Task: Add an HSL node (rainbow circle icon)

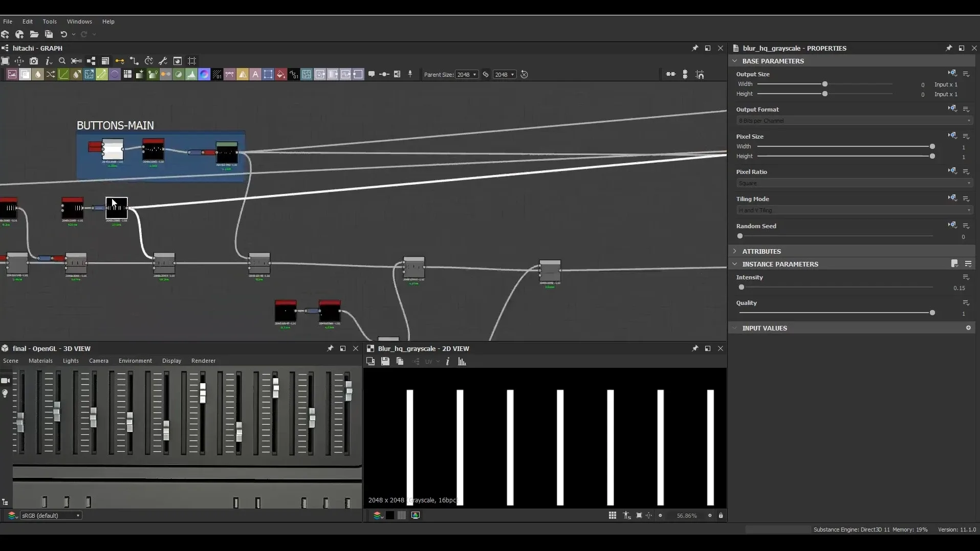Action: [x=204, y=75]
